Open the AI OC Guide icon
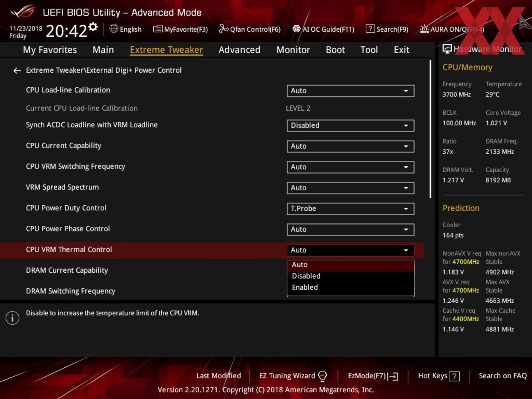The width and height of the screenshot is (532, 399). (297, 29)
